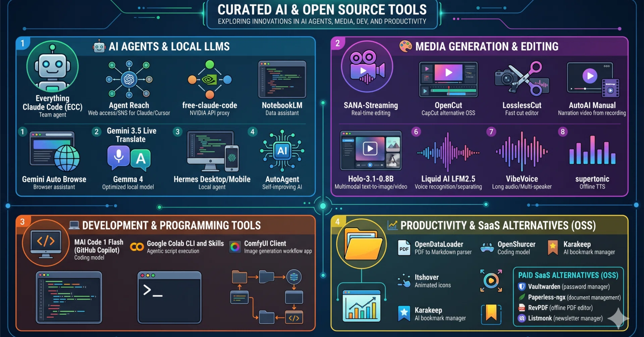Click the large folder icon in the yellow circle

pyautogui.click(x=362, y=243)
